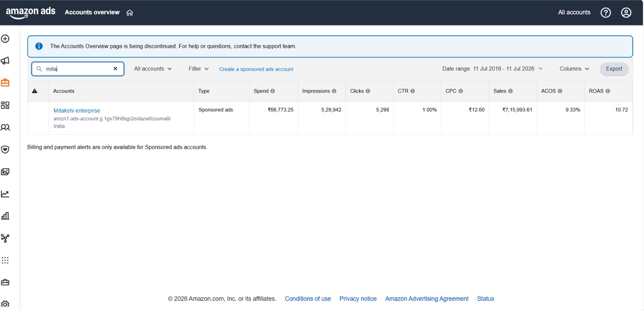This screenshot has height=311, width=644.
Task: Open the Mitakshi enterprise account link
Action: 77,111
